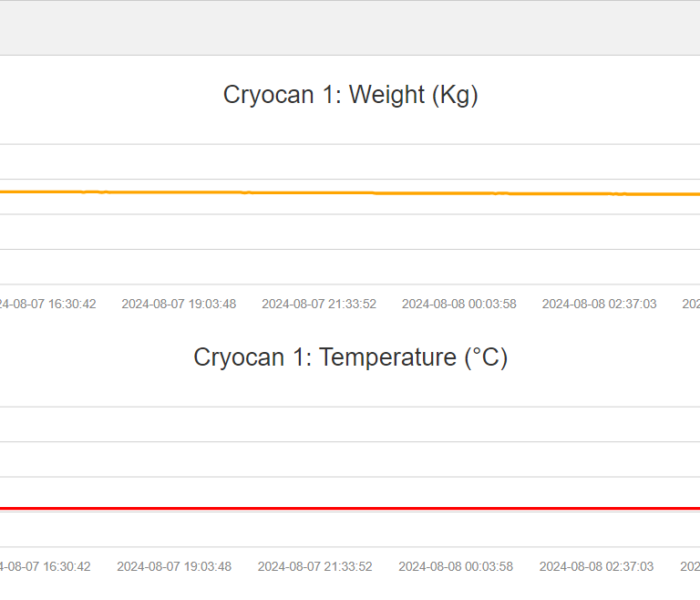Click the 16:30:42 label on Temperature chart
Screen dimensions: 700x600
point(45,566)
